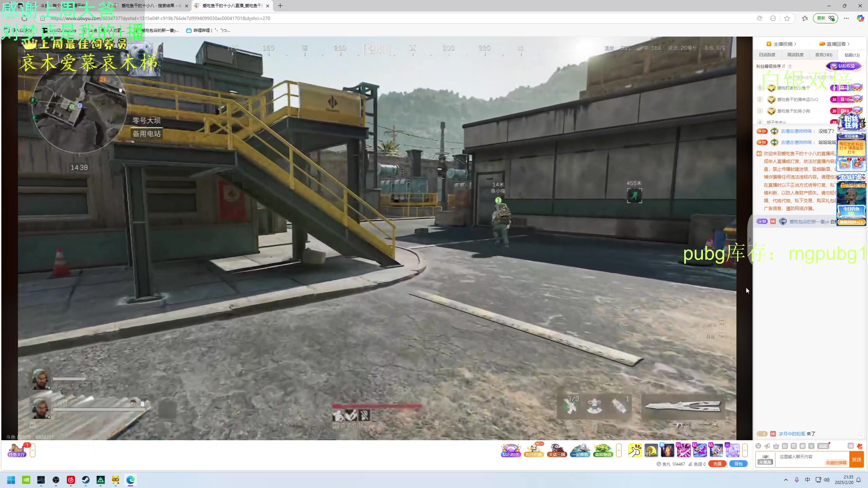Switch to 日活跃度 tab
The image size is (868, 488).
click(x=767, y=55)
